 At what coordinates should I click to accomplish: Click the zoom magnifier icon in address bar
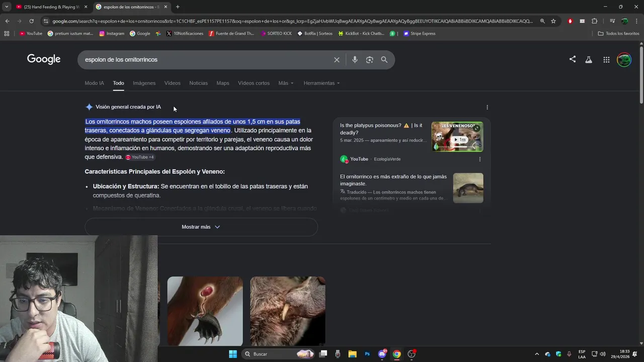pos(542,21)
